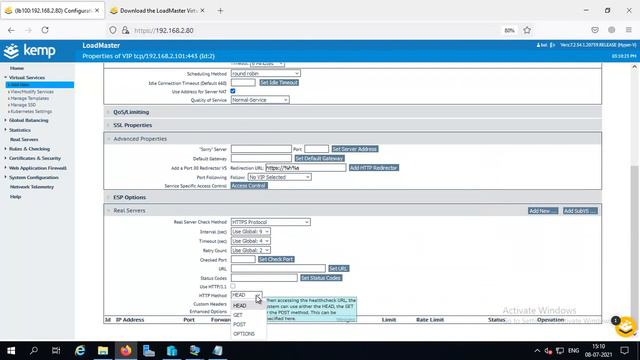Select OPTIONS in HTTP Method list

[249, 334]
